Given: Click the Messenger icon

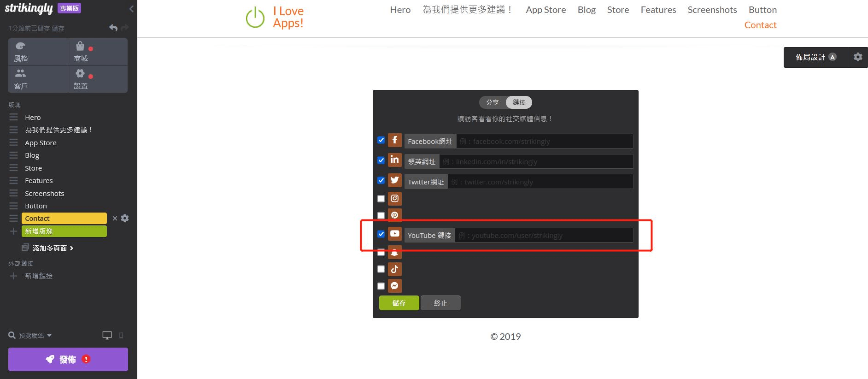Looking at the screenshot, I should 395,286.
